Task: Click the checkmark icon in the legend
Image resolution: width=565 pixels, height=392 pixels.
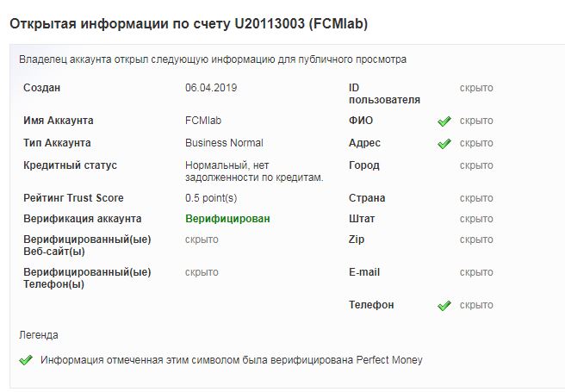Action: [x=26, y=360]
